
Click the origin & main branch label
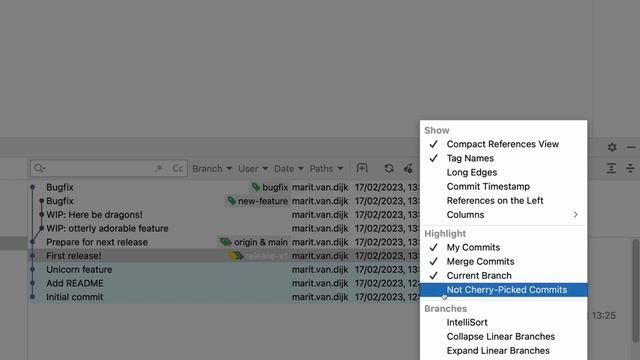[254, 242]
